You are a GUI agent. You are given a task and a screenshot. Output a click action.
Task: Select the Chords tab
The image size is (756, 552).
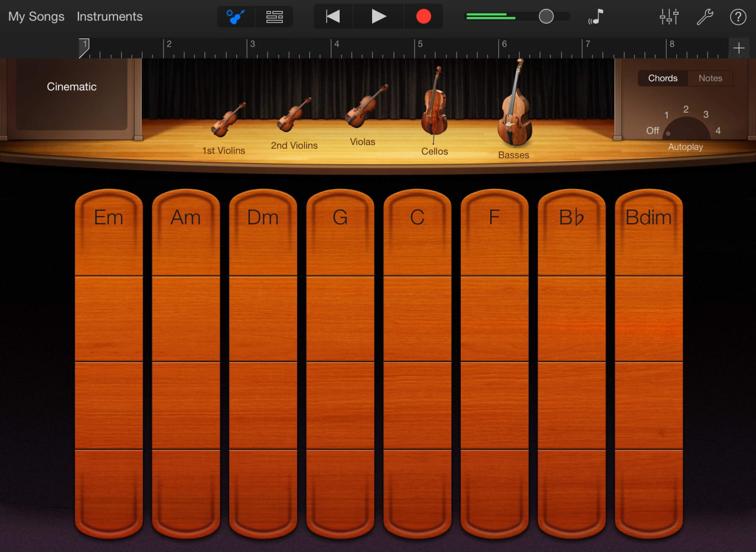(x=663, y=78)
